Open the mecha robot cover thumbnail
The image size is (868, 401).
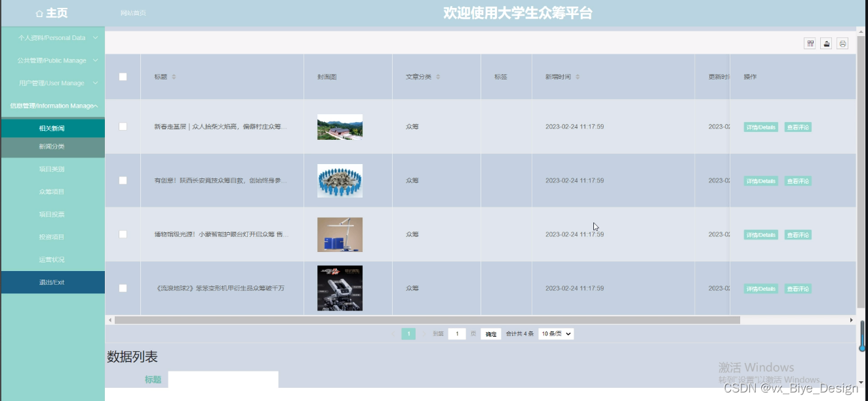click(x=340, y=288)
